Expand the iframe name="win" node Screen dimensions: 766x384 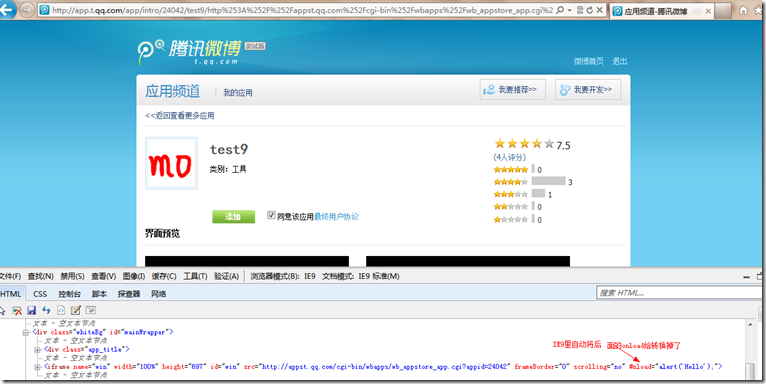point(37,367)
